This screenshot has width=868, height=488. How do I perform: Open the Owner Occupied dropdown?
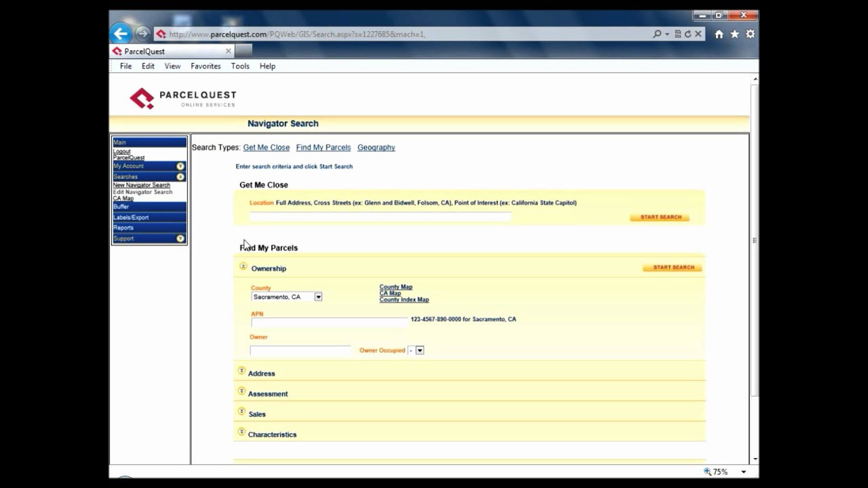[416, 350]
